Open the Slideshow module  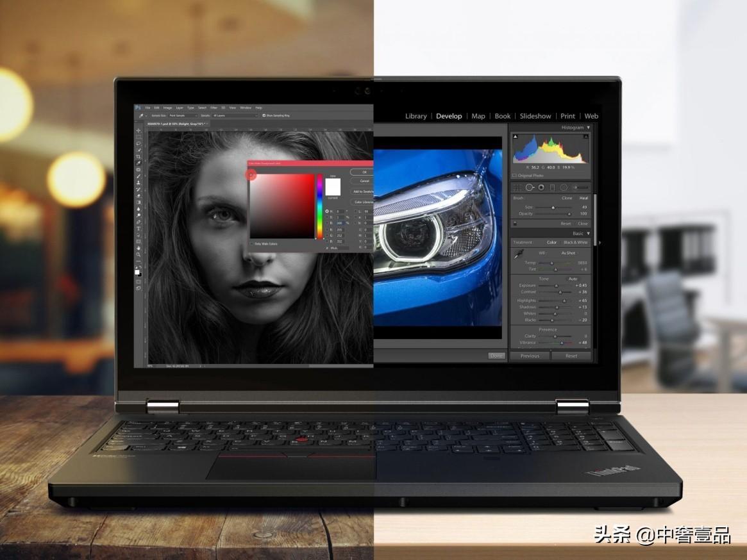tap(535, 116)
